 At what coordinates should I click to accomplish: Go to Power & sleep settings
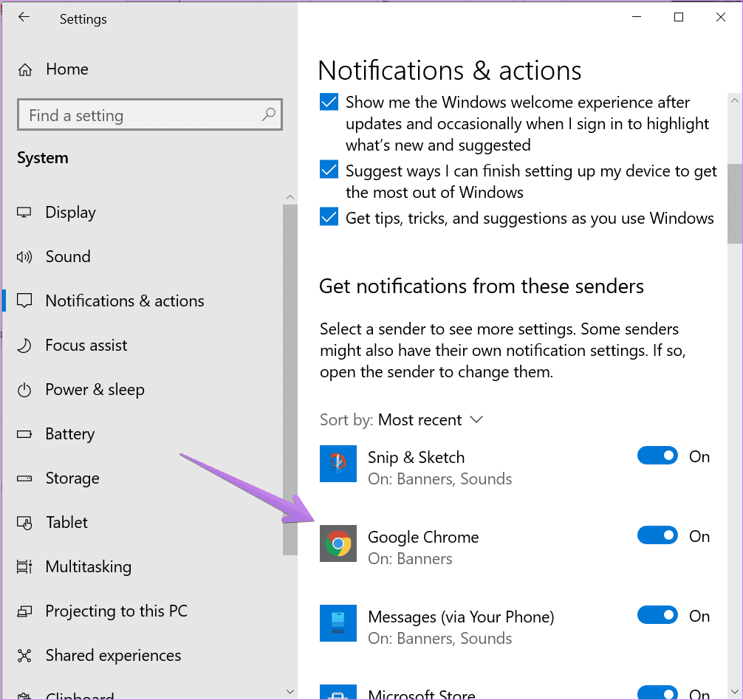(x=95, y=390)
